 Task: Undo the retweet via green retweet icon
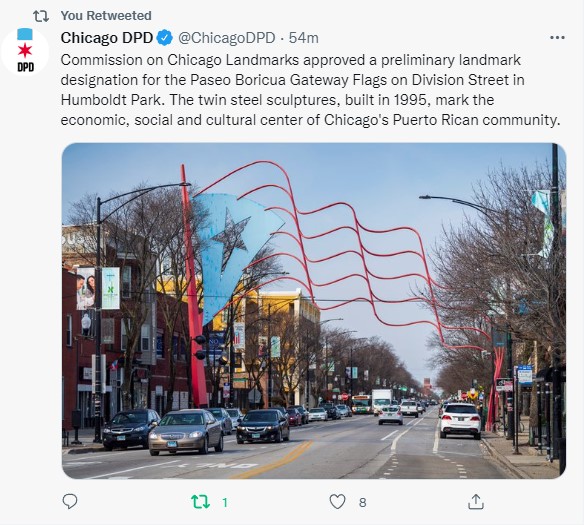(x=200, y=502)
